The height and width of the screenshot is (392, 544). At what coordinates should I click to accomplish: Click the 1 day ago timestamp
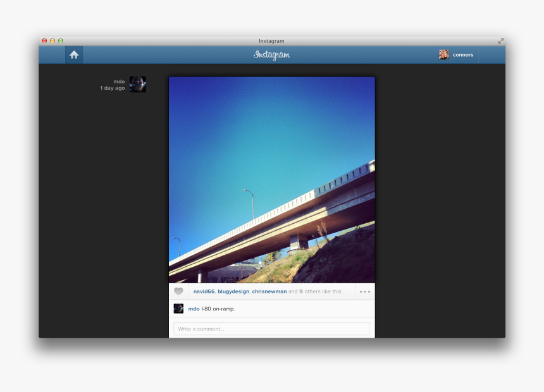(x=111, y=88)
